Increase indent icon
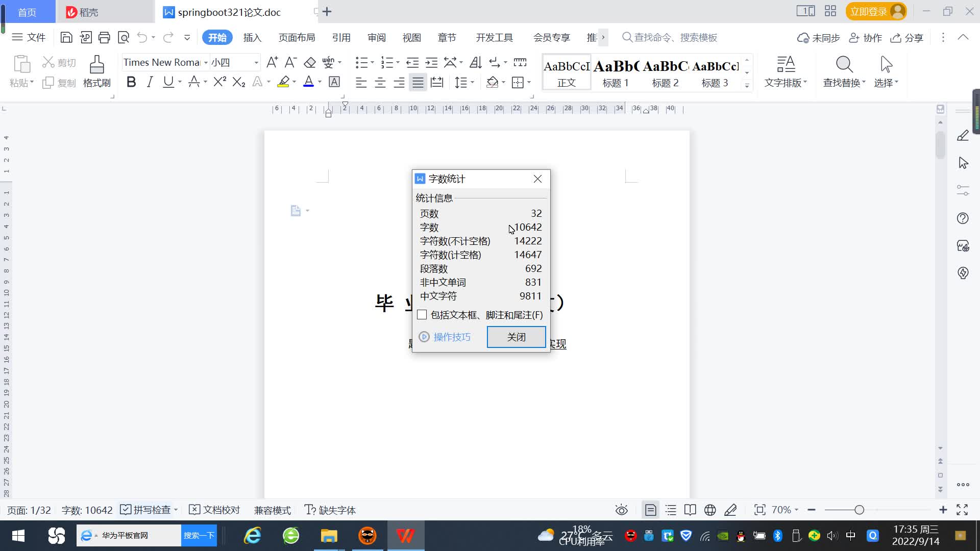 point(432,62)
